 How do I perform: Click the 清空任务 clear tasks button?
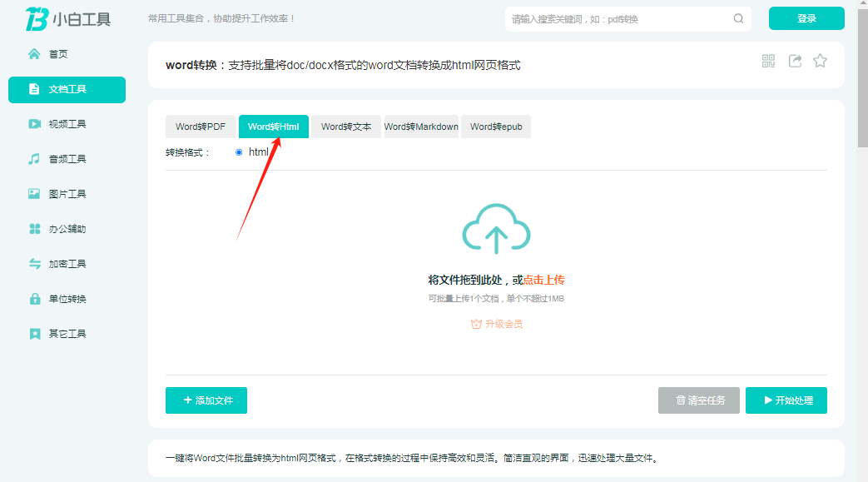click(698, 400)
